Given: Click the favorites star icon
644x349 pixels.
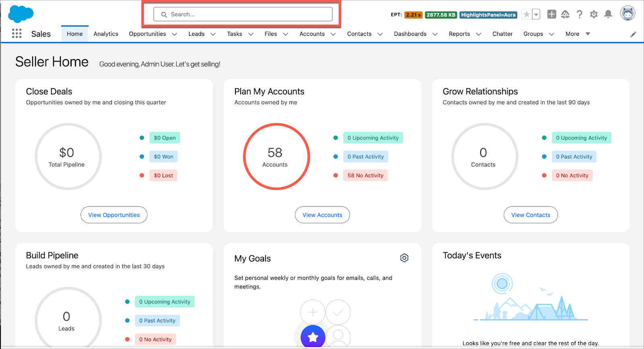Looking at the screenshot, I should pyautogui.click(x=526, y=15).
